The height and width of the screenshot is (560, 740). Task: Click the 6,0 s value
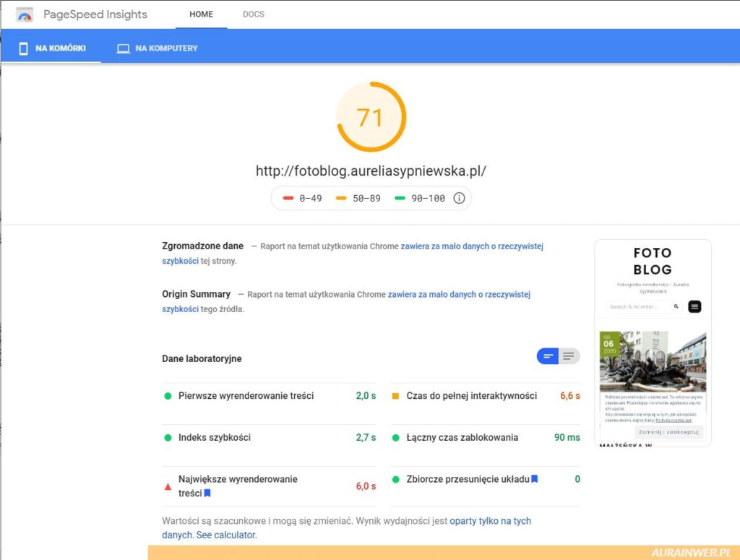(x=366, y=486)
